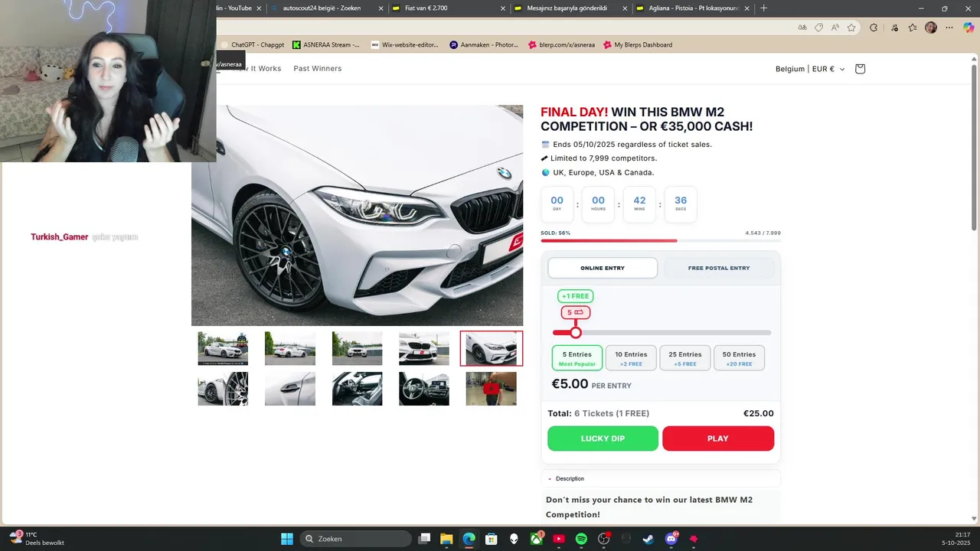Screen dimensions: 980x551
Task: Click the red PLAY button
Action: [x=718, y=439]
